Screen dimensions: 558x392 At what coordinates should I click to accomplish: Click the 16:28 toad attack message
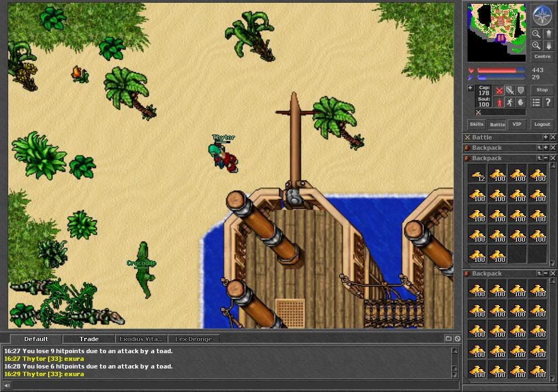88,366
